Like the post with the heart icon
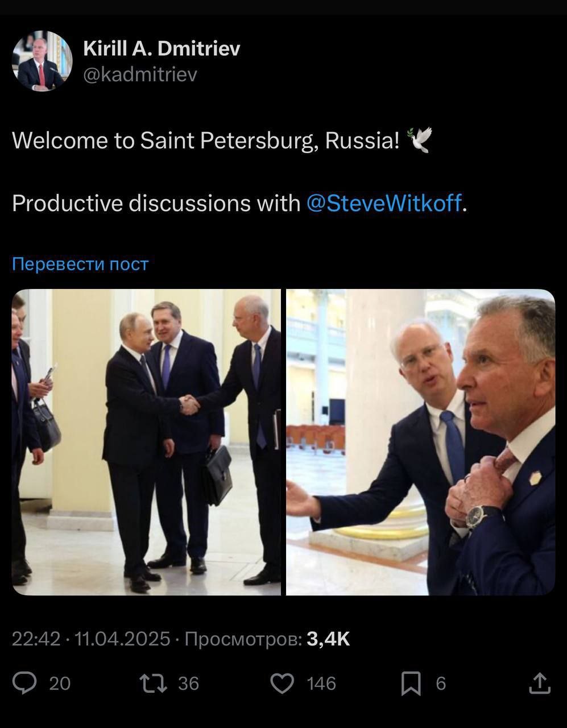The image size is (567, 728). click(282, 683)
